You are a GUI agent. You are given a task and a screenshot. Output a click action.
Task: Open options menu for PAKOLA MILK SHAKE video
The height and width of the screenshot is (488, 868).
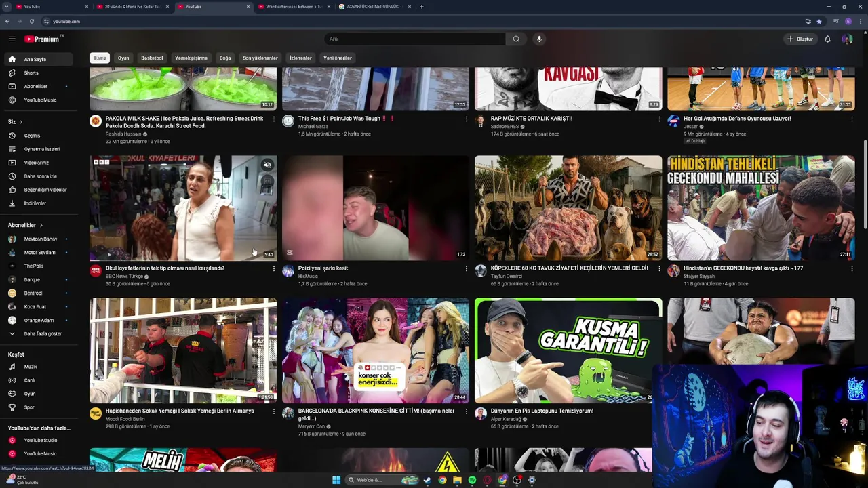click(273, 119)
